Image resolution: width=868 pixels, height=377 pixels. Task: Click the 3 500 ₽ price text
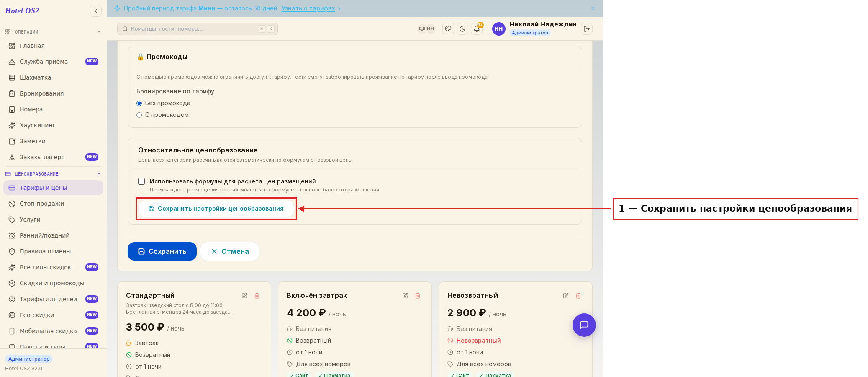click(145, 327)
